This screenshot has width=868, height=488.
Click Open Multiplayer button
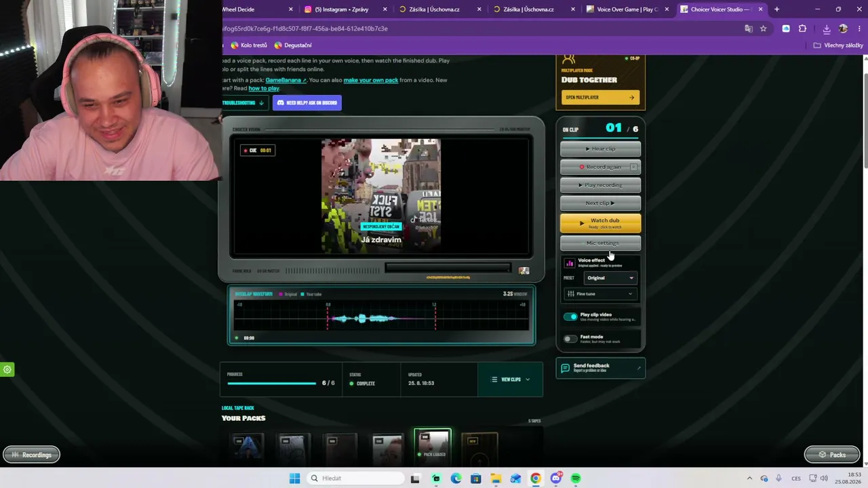click(x=600, y=98)
